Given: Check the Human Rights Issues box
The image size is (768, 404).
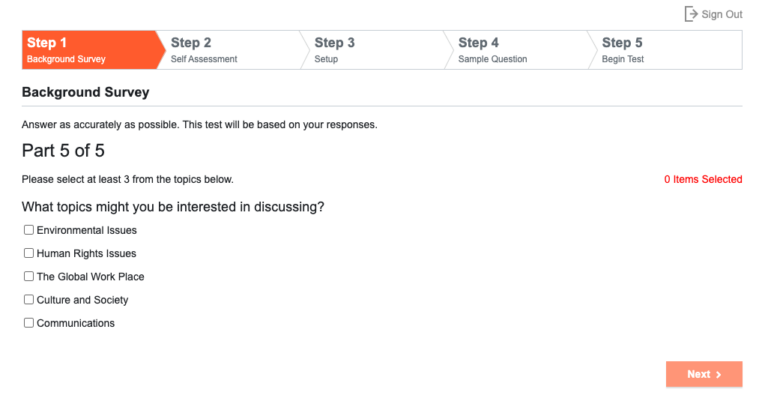Looking at the screenshot, I should [x=29, y=253].
